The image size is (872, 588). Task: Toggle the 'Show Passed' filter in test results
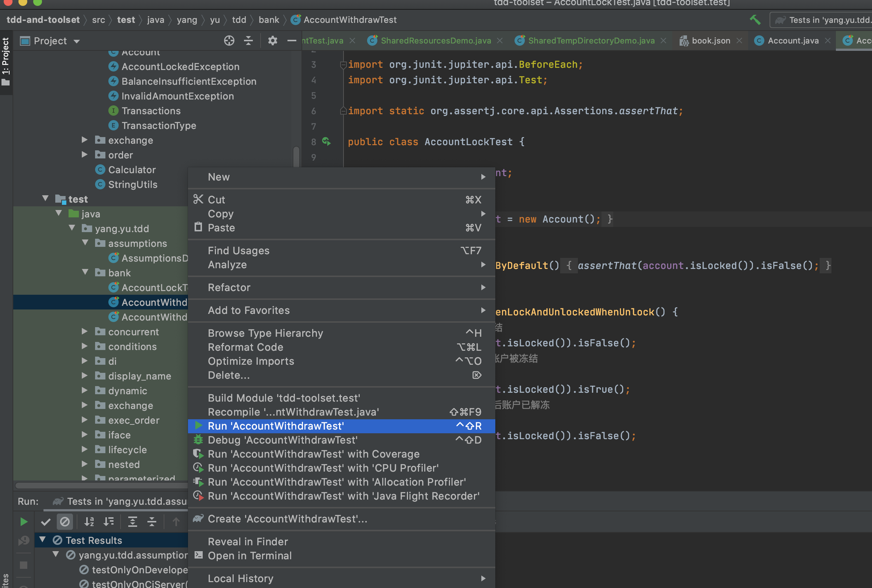(45, 521)
